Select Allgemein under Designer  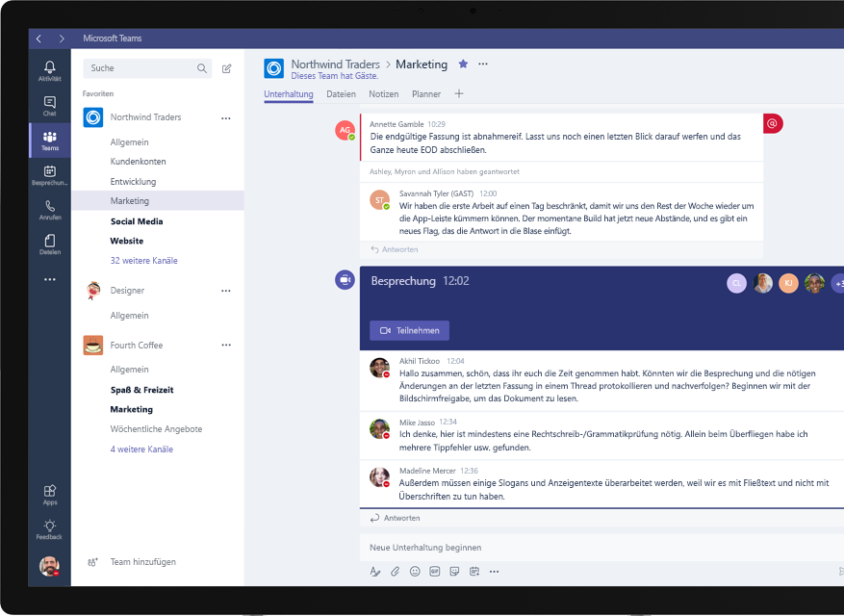pos(129,316)
